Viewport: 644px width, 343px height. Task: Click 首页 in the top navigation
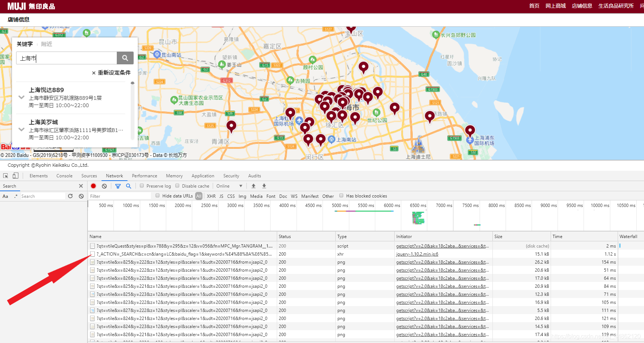pos(534,6)
